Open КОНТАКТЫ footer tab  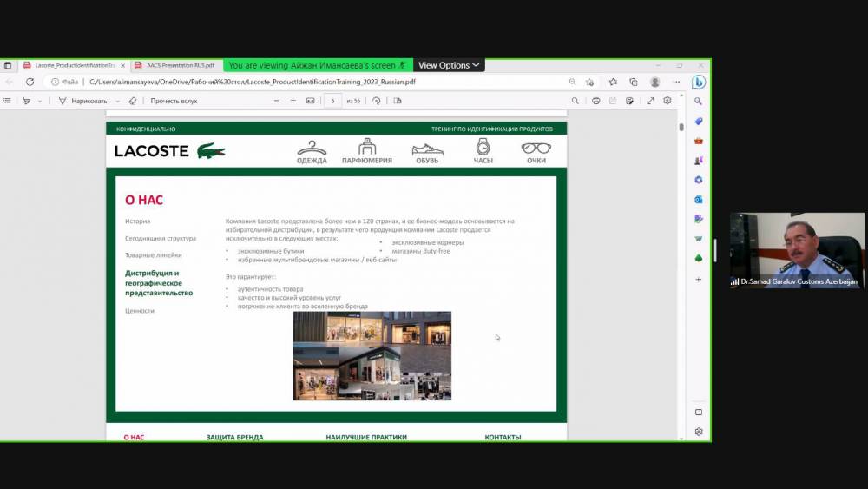point(503,437)
